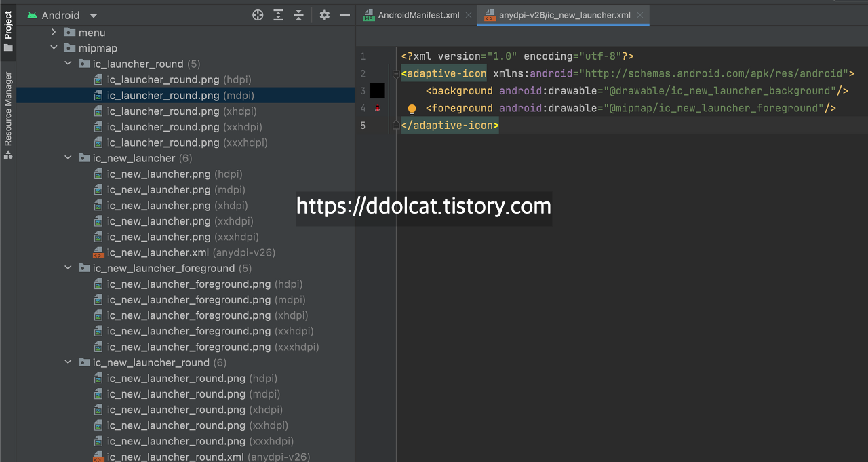Click the Expand All toolbar icon
868x462 pixels.
pyautogui.click(x=278, y=15)
